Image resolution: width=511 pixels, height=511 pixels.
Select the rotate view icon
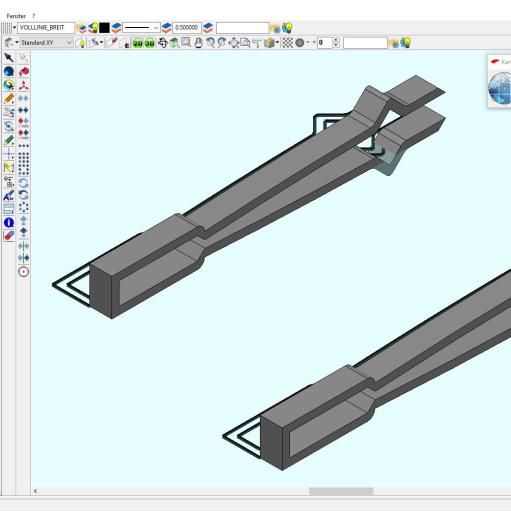coord(162,43)
